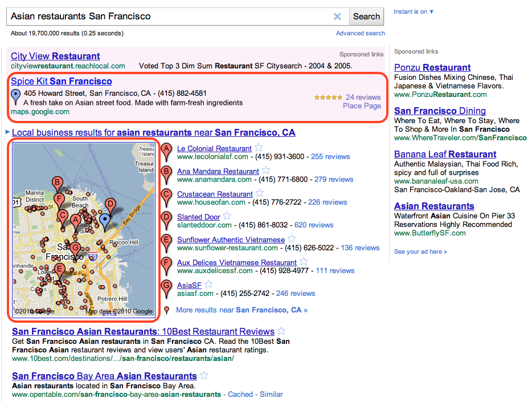
Task: Click Map data ©2010 Google text
Action: (x=119, y=311)
